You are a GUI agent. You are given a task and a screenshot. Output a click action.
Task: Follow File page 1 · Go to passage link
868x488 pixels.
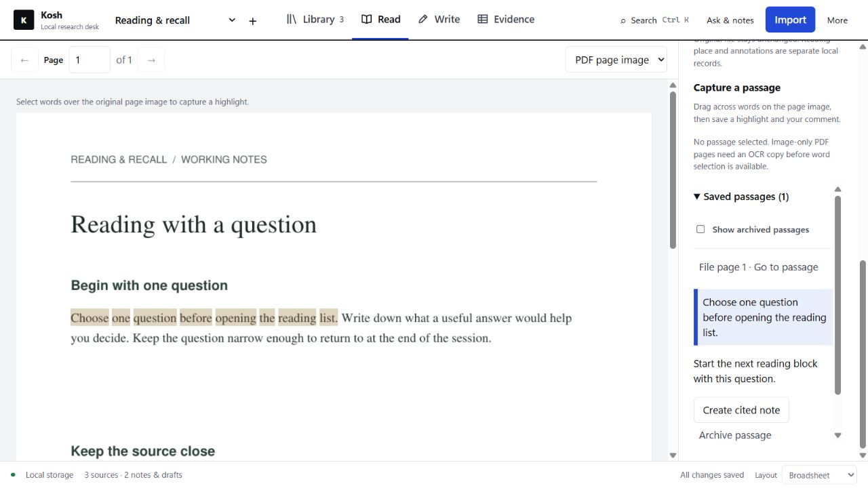point(758,267)
